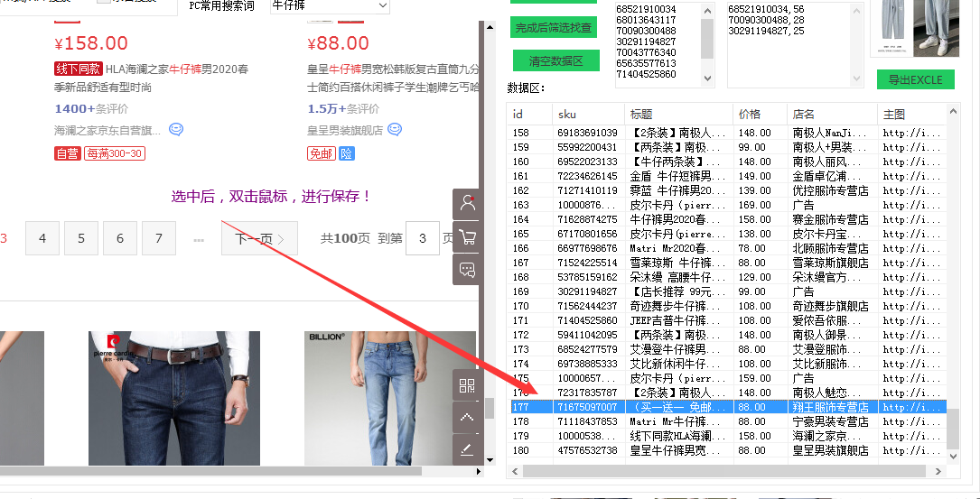Image resolution: width=980 pixels, height=499 pixels.
Task: Click the back-to-top chevron icon
Action: point(467,417)
